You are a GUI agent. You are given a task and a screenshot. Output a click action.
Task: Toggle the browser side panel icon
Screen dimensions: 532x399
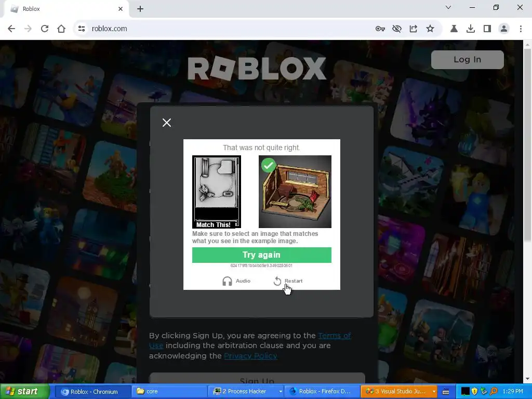(487, 29)
